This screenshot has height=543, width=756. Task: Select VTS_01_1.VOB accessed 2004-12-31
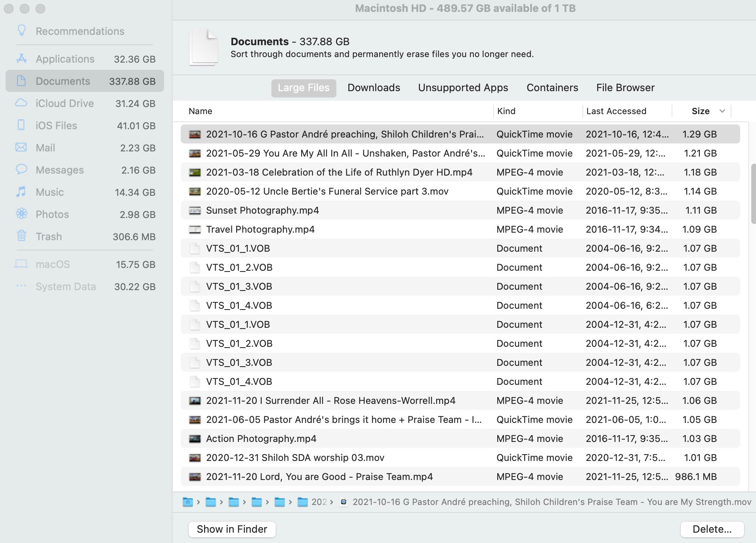[460, 324]
